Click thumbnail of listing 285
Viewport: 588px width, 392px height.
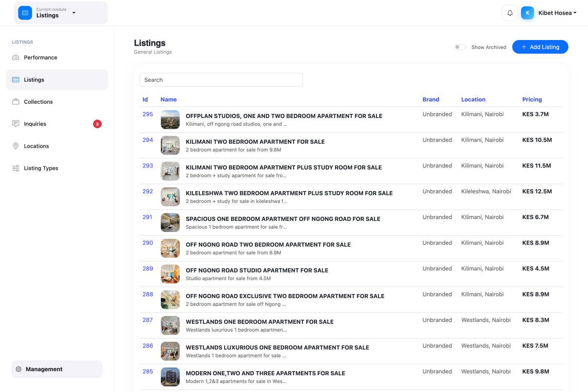pyautogui.click(x=170, y=377)
